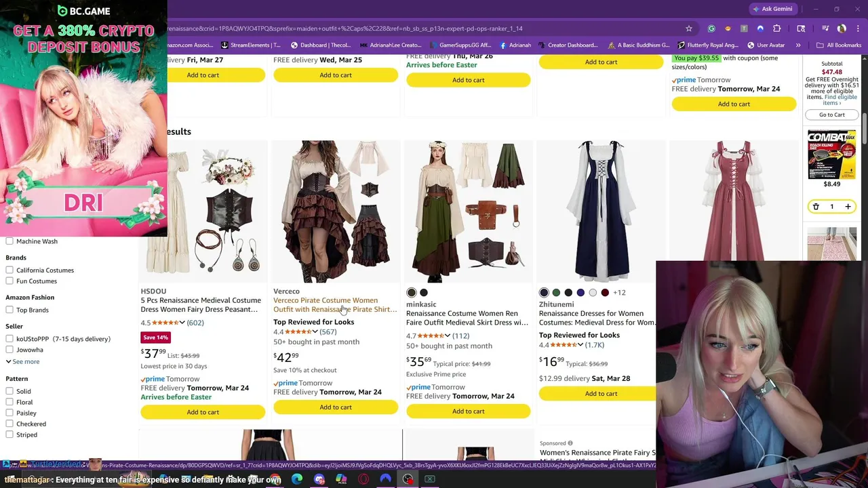This screenshot has height=488, width=868.
Task: Show the +12 more colors for Zhitunemi dress
Action: 619,293
